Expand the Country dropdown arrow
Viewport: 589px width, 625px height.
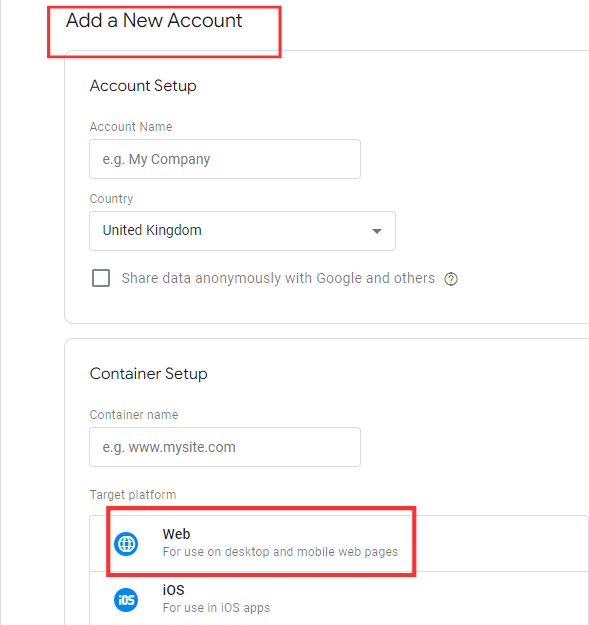[x=377, y=231]
